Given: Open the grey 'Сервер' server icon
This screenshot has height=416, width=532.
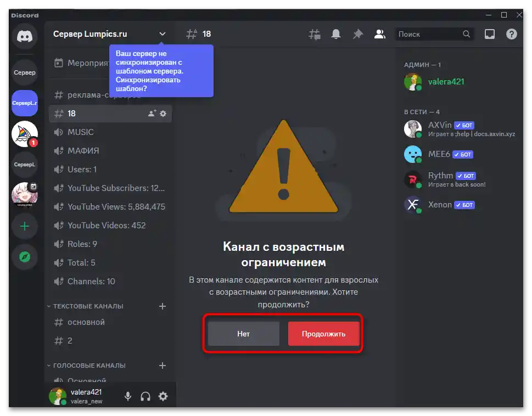Looking at the screenshot, I should pyautogui.click(x=24, y=72).
